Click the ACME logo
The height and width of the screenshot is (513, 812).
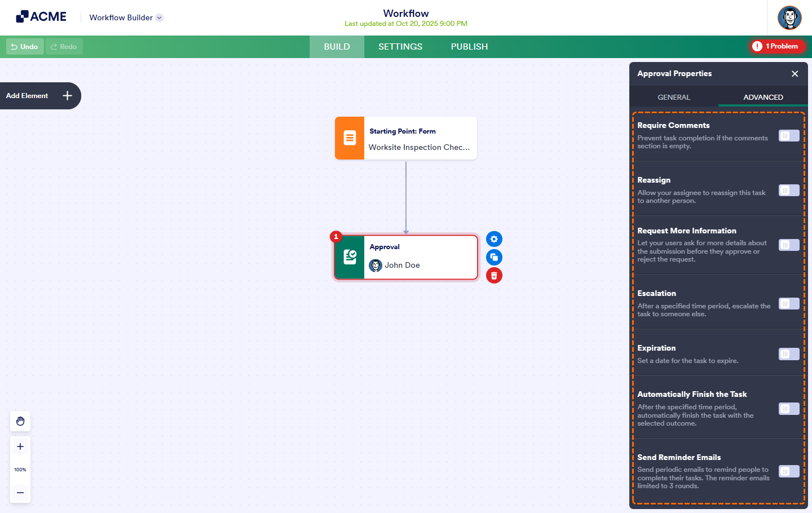coord(41,17)
